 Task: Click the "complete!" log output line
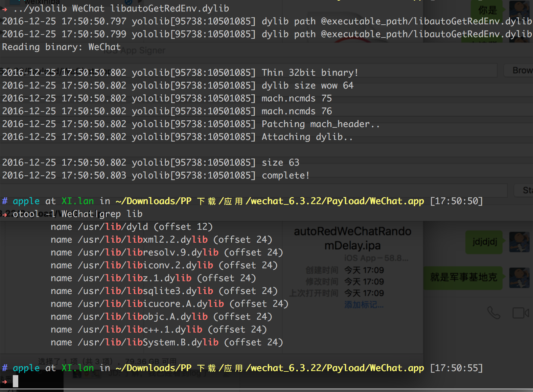click(285, 175)
